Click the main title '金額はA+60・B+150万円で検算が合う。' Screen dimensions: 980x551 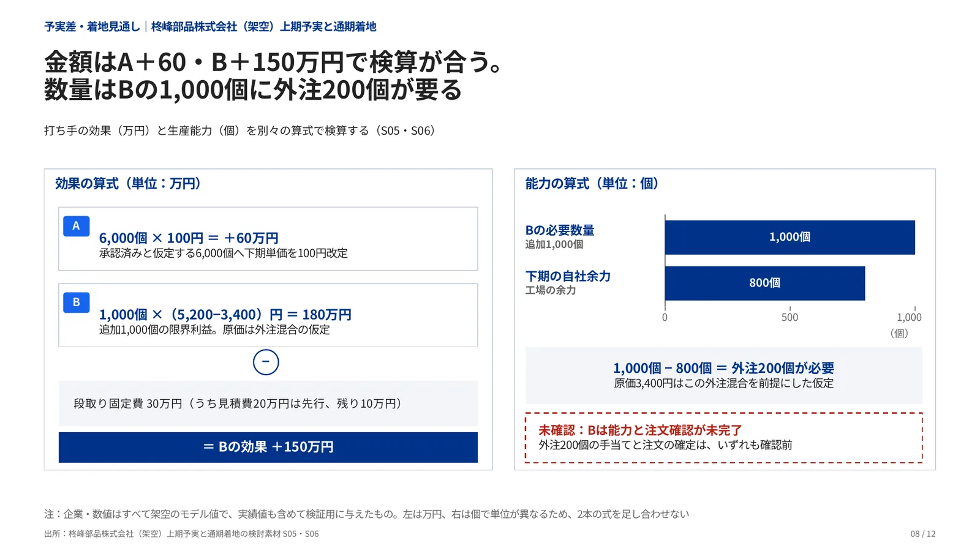274,62
